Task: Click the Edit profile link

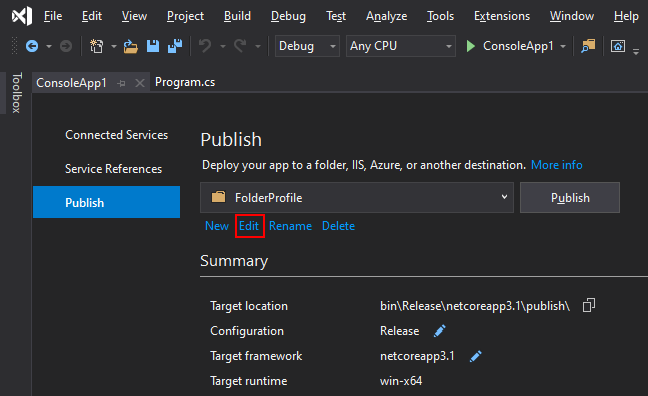Action: (x=249, y=226)
